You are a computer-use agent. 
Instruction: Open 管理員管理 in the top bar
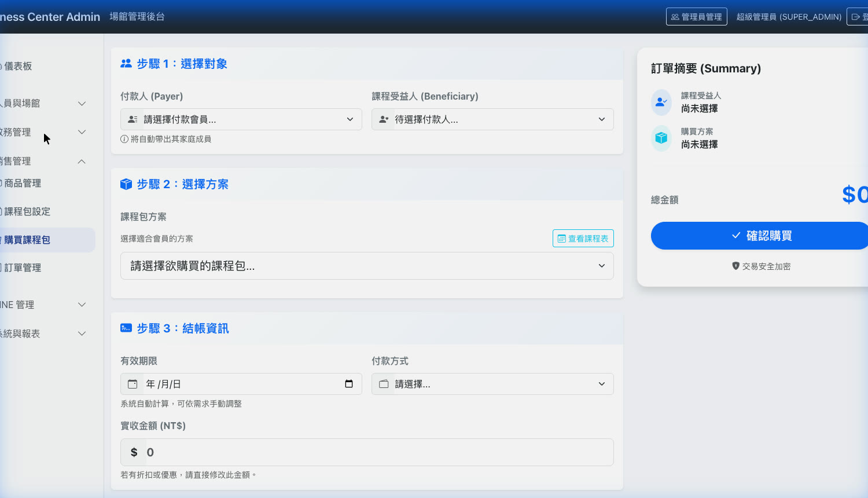click(x=696, y=17)
